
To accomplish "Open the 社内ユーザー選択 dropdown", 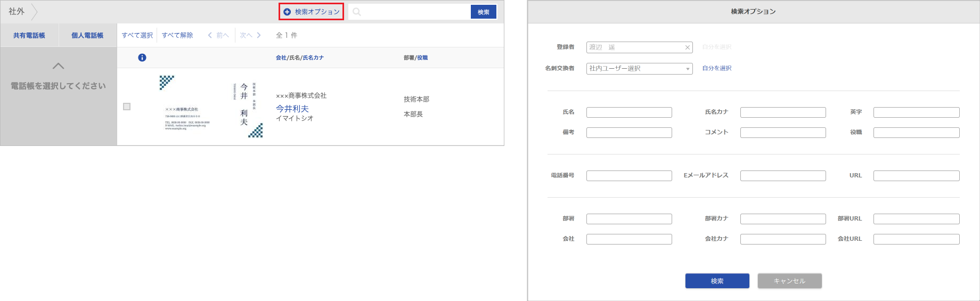I will click(x=639, y=69).
